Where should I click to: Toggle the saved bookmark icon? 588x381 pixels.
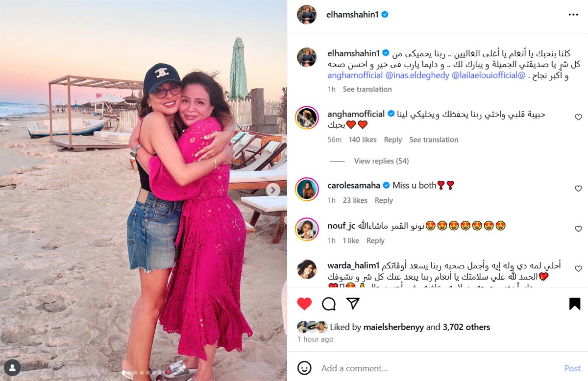(x=575, y=304)
